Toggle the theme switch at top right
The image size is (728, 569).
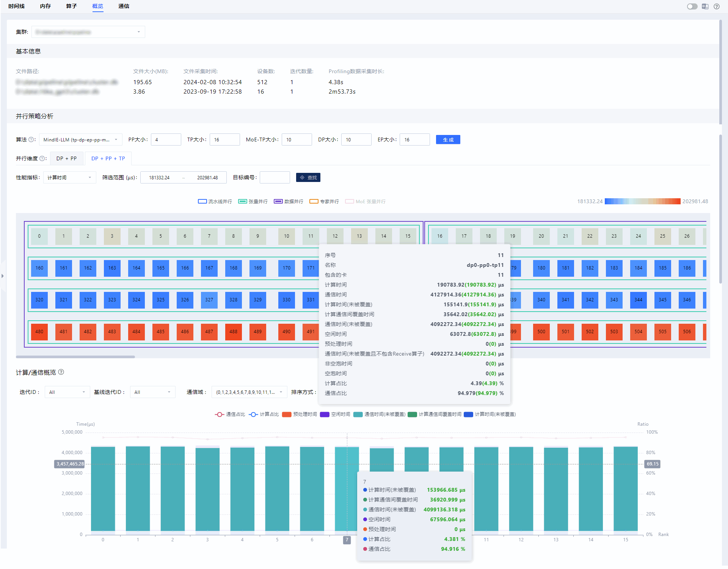692,6
